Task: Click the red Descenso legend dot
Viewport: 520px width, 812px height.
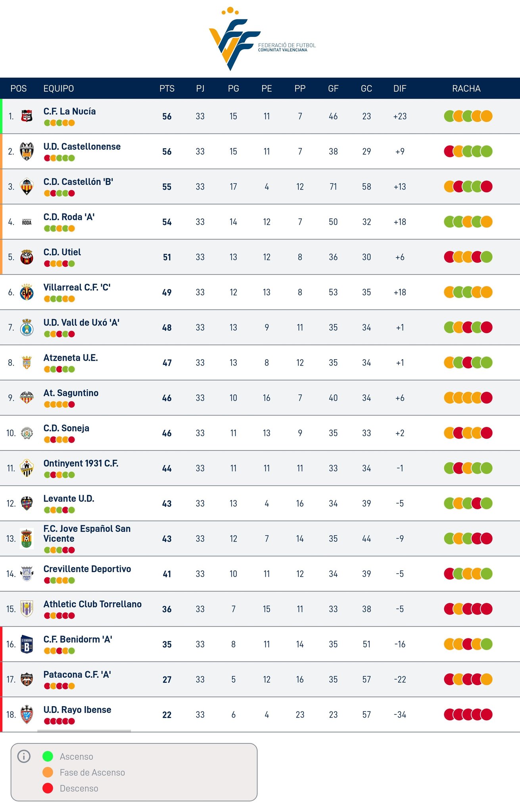Action: click(48, 788)
